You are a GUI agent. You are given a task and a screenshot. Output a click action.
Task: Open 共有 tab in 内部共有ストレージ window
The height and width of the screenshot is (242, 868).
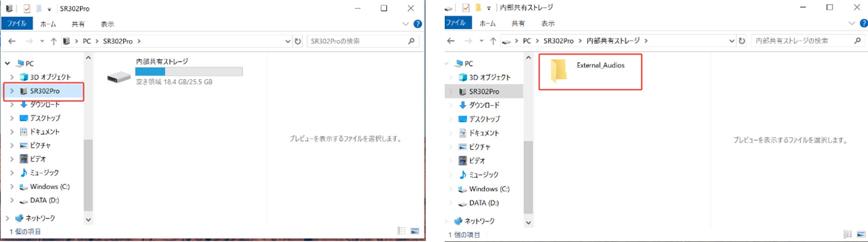[518, 23]
